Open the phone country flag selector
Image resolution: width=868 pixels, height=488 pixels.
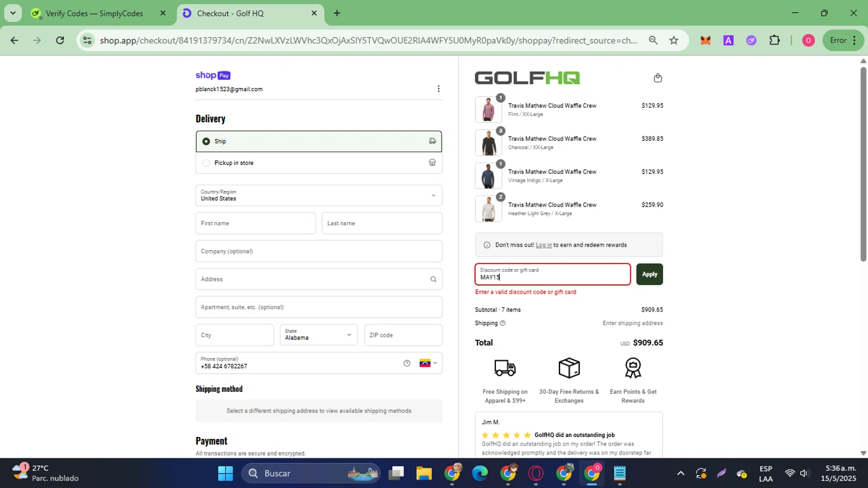(x=428, y=364)
